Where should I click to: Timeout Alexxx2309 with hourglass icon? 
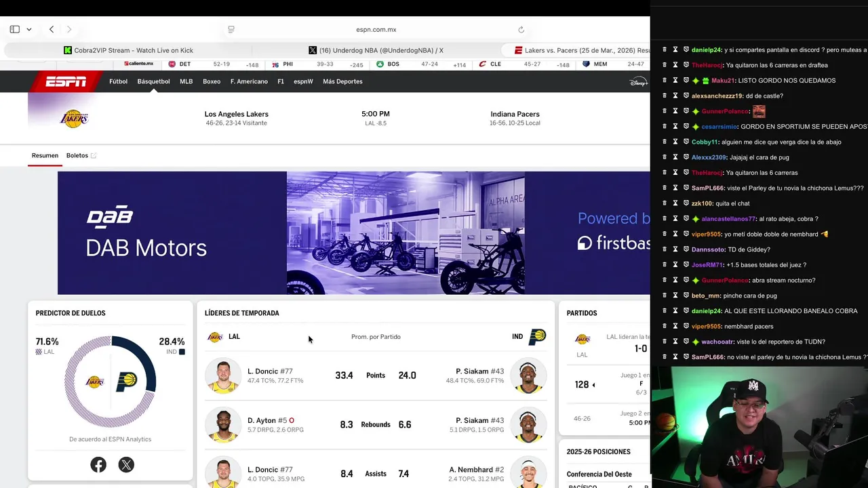click(x=675, y=157)
